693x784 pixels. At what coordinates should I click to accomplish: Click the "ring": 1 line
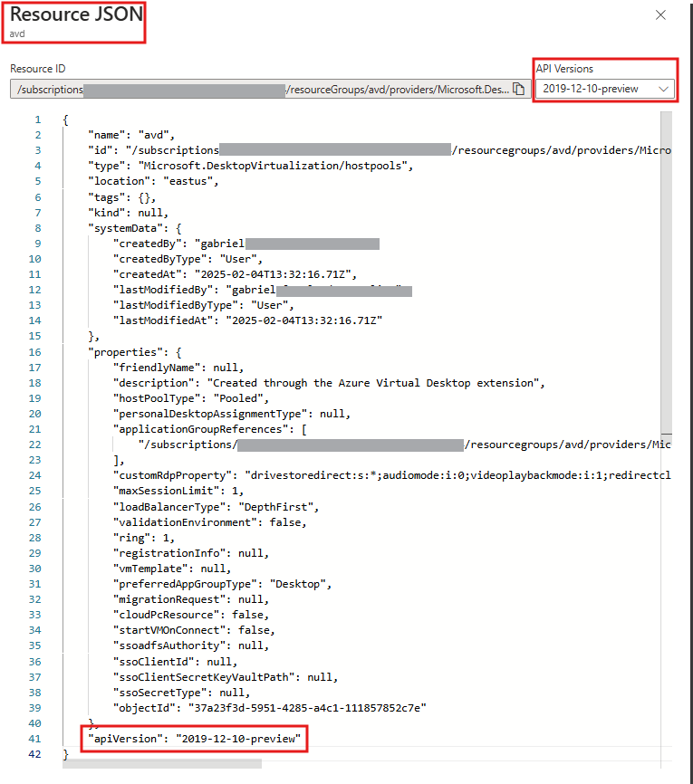[x=144, y=538]
